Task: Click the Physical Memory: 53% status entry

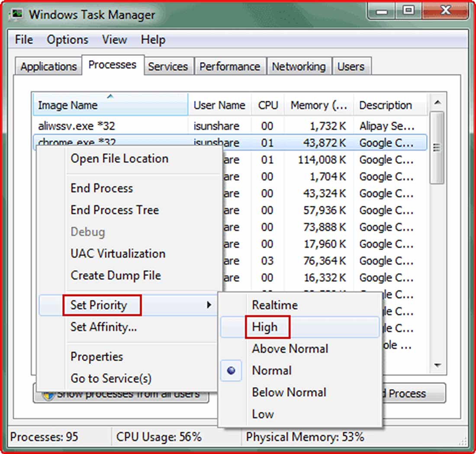Action: (305, 437)
